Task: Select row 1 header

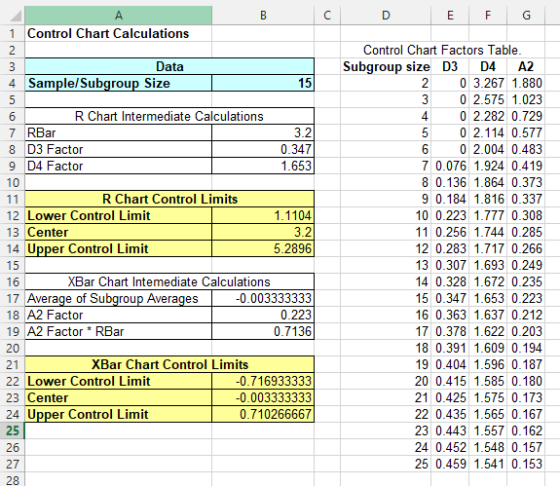Action: [x=12, y=34]
